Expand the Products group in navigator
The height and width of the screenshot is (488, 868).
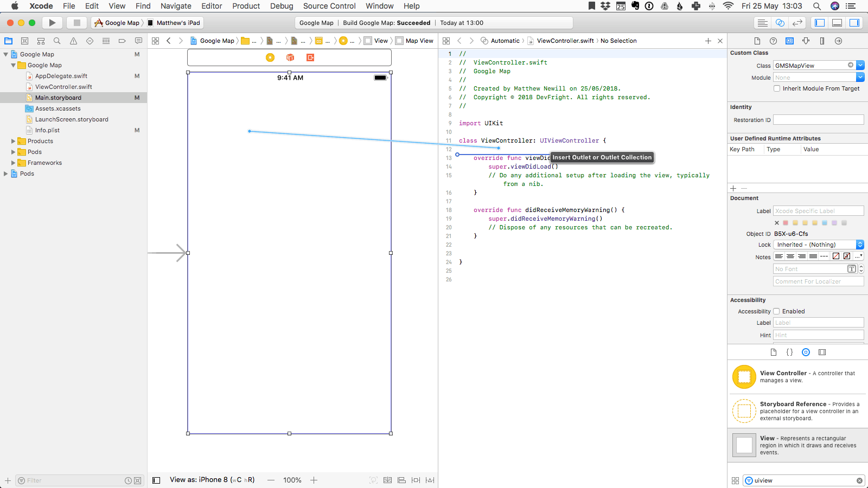[x=13, y=141]
